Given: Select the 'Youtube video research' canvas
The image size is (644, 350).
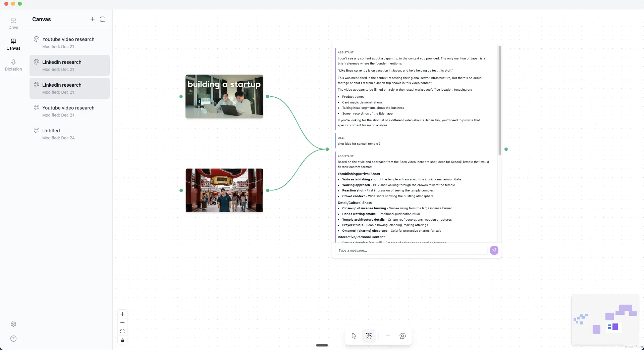Looking at the screenshot, I should (x=69, y=42).
